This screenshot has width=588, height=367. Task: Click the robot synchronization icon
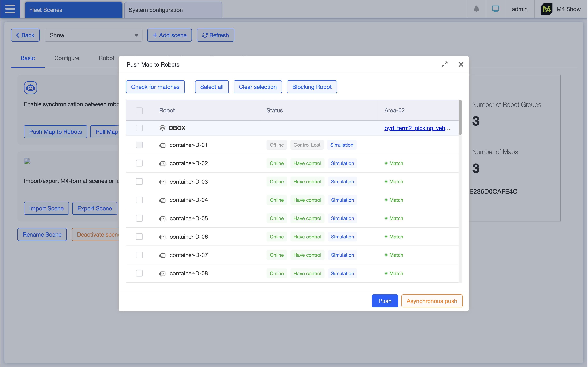point(30,88)
